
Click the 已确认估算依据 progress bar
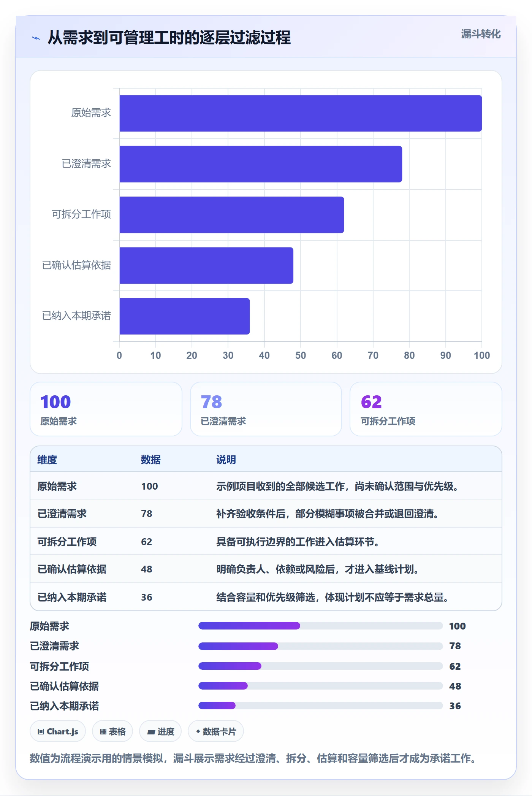321,686
